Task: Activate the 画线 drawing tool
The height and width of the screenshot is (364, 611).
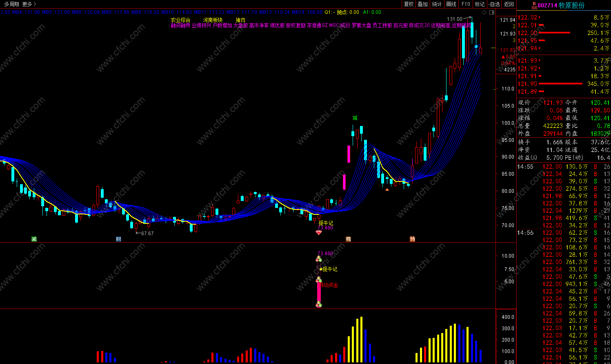Action: pyautogui.click(x=451, y=4)
